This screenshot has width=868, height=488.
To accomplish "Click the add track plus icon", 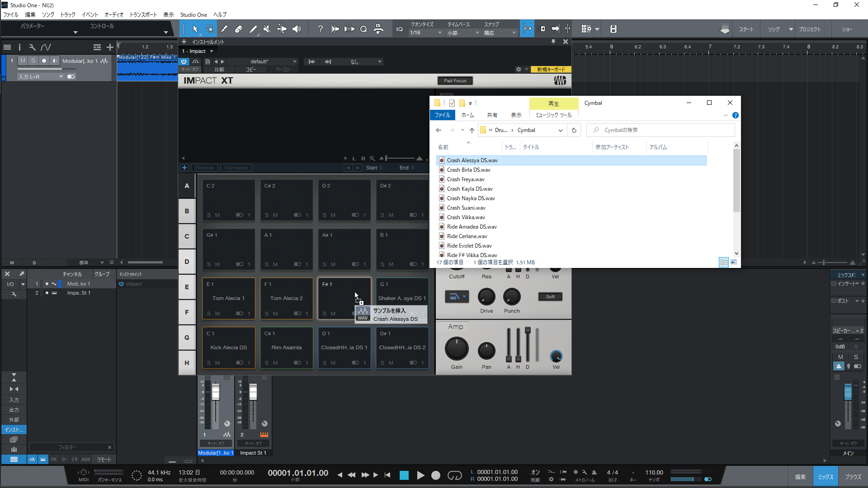I will tap(110, 47).
